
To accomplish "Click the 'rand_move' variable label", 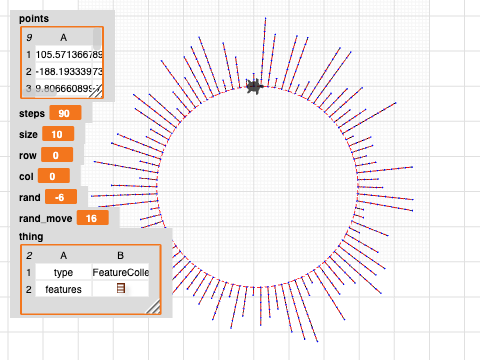I will [46, 219].
